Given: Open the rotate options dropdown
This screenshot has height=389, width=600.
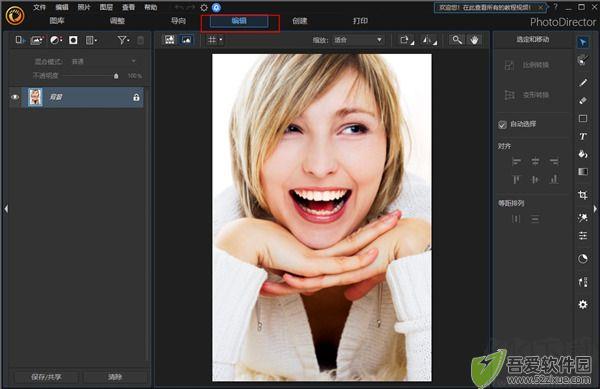Looking at the screenshot, I should 407,40.
